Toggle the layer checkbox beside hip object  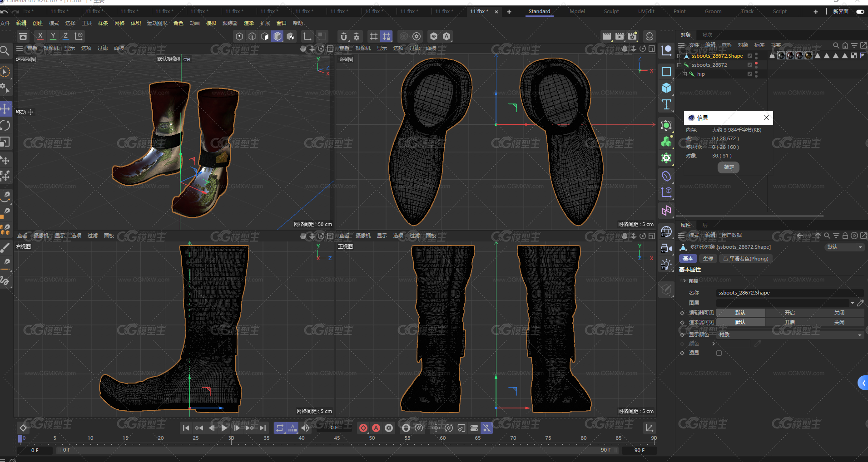point(750,74)
